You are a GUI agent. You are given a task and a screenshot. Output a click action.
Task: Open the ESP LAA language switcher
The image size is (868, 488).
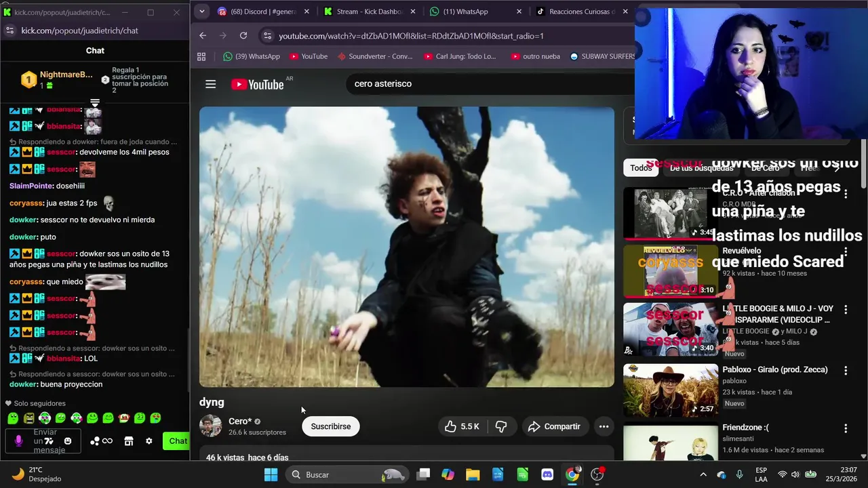pos(762,474)
